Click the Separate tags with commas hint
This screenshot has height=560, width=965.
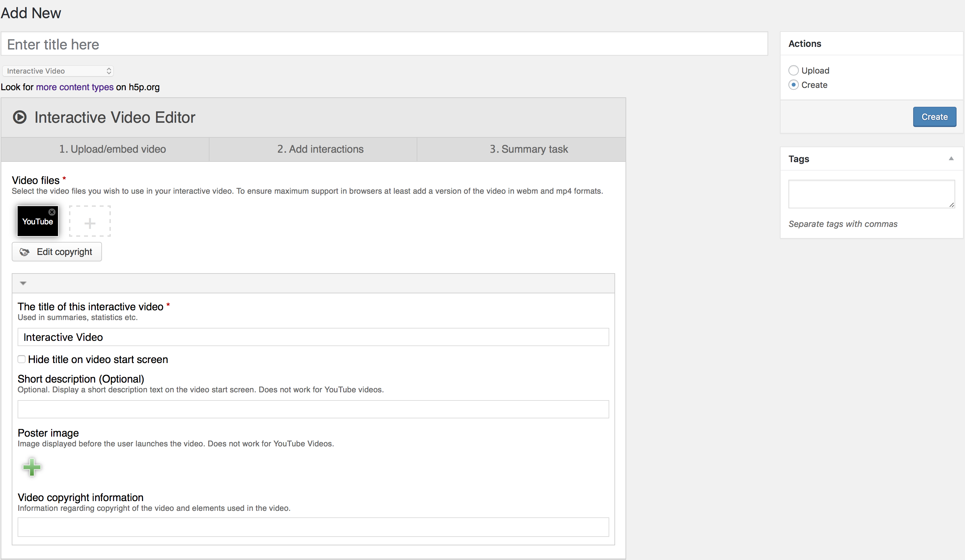tap(843, 224)
